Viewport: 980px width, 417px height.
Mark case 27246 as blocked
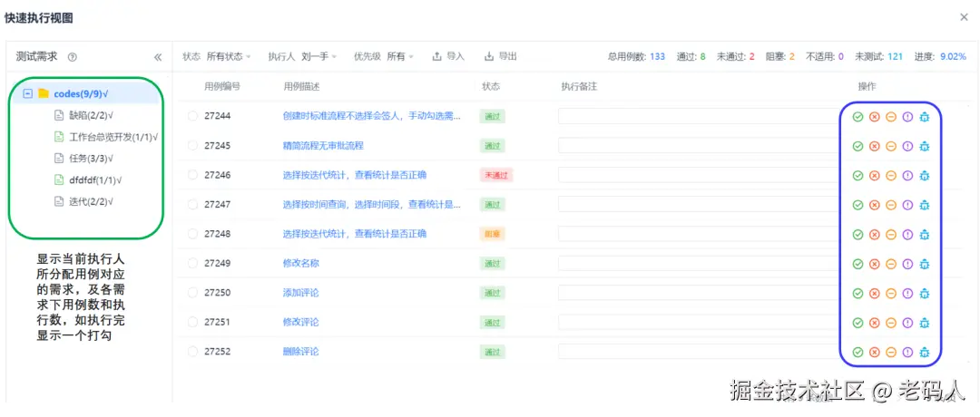(891, 176)
